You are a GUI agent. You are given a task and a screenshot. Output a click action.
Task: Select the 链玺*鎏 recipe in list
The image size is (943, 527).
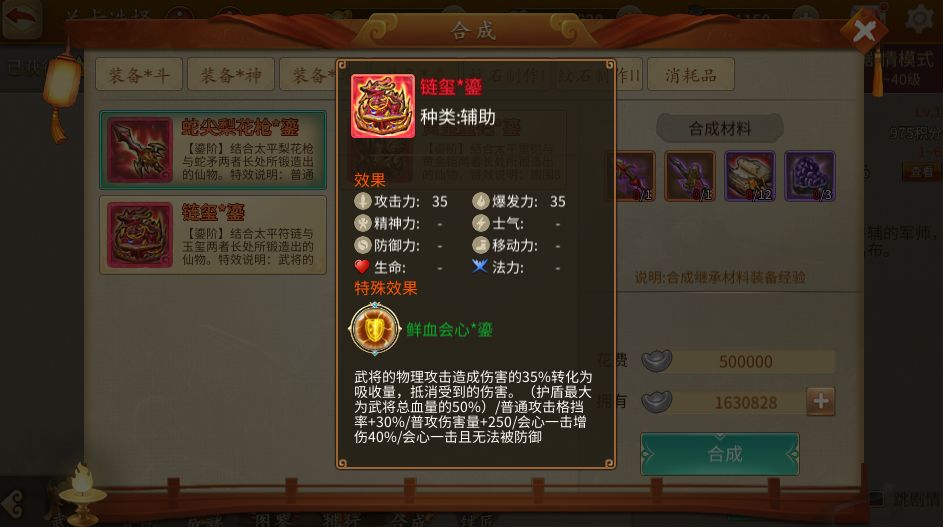pos(213,235)
